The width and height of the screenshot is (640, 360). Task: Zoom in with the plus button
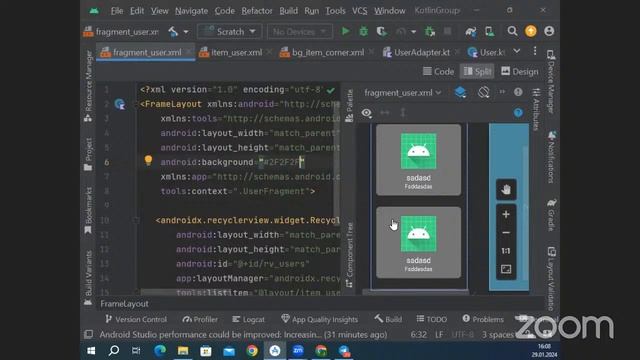(x=506, y=214)
